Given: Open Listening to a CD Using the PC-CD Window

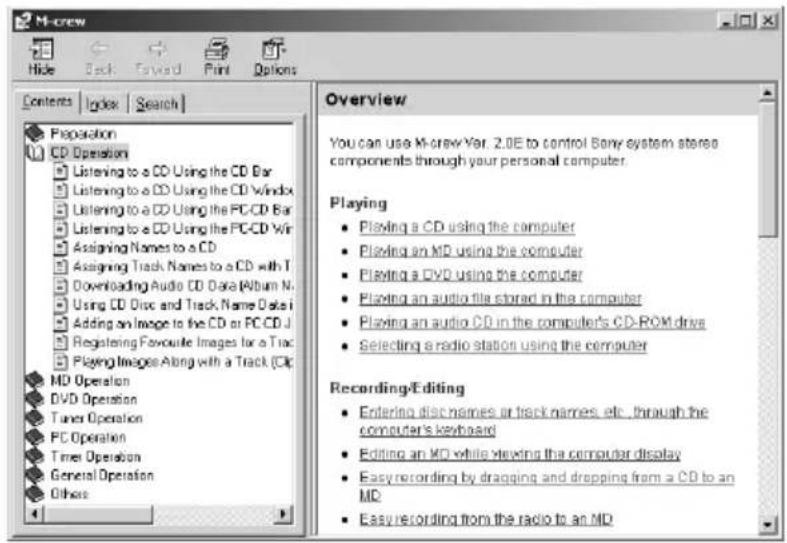Looking at the screenshot, I should point(182,228).
